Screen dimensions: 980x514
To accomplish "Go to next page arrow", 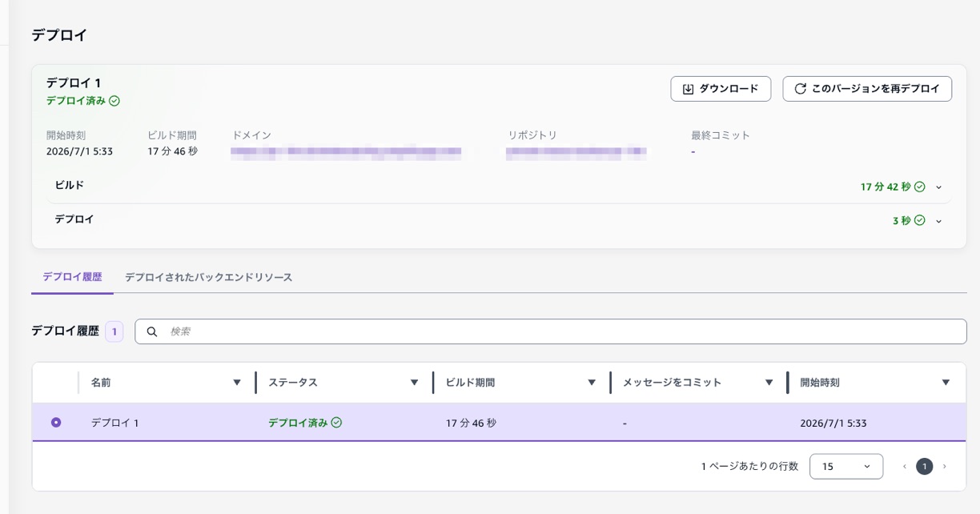I will coord(945,466).
